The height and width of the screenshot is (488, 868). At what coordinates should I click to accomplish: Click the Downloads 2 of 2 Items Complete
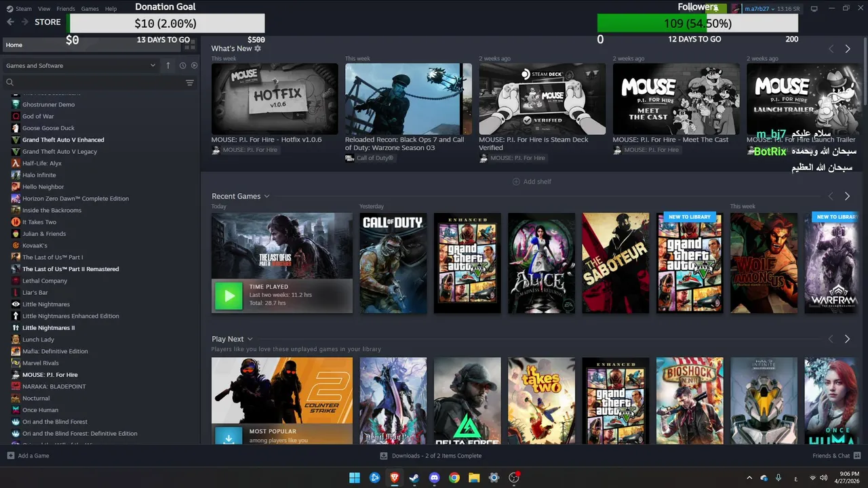[x=436, y=455]
